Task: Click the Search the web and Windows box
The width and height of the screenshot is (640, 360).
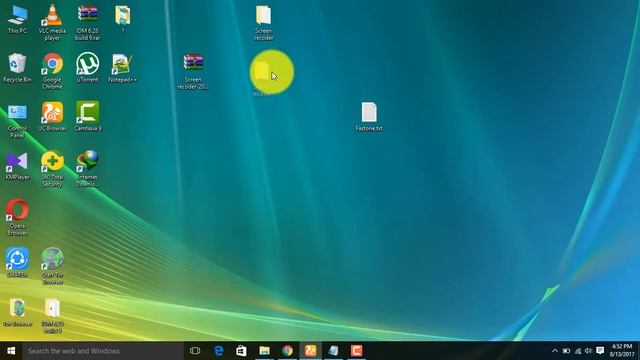Action: 103,351
